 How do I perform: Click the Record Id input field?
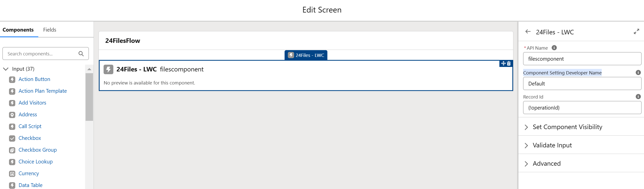582,108
